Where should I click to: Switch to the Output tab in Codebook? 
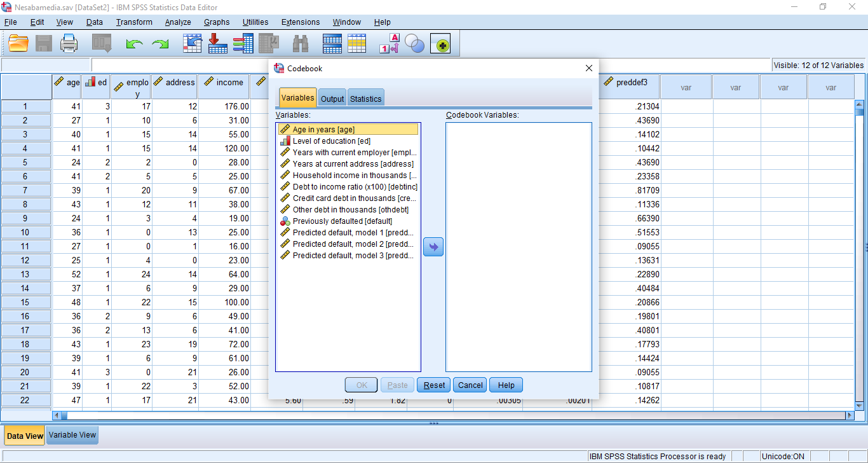coord(332,99)
